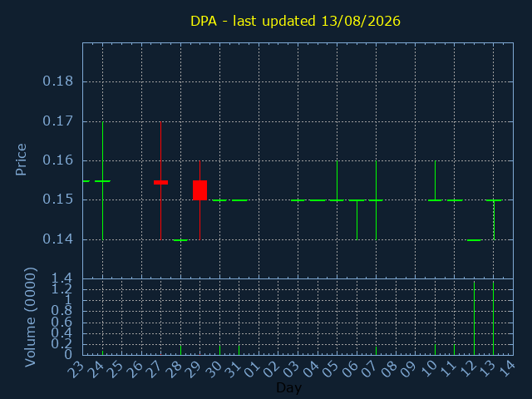Click the 0.14 price axis label
532x399 pixels.
click(57, 239)
